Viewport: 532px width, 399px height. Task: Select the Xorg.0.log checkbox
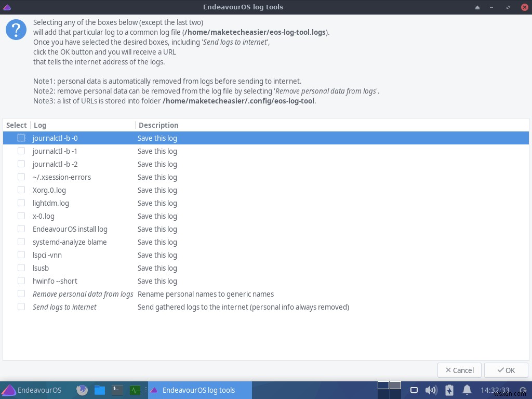21,190
